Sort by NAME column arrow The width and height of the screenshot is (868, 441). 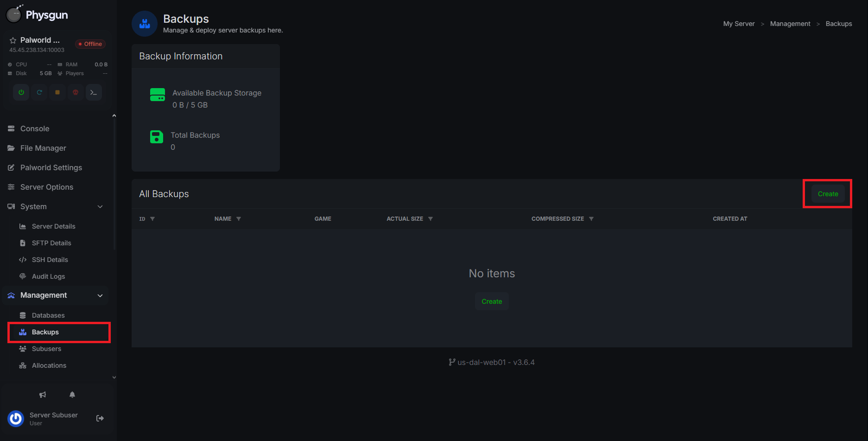(x=239, y=219)
